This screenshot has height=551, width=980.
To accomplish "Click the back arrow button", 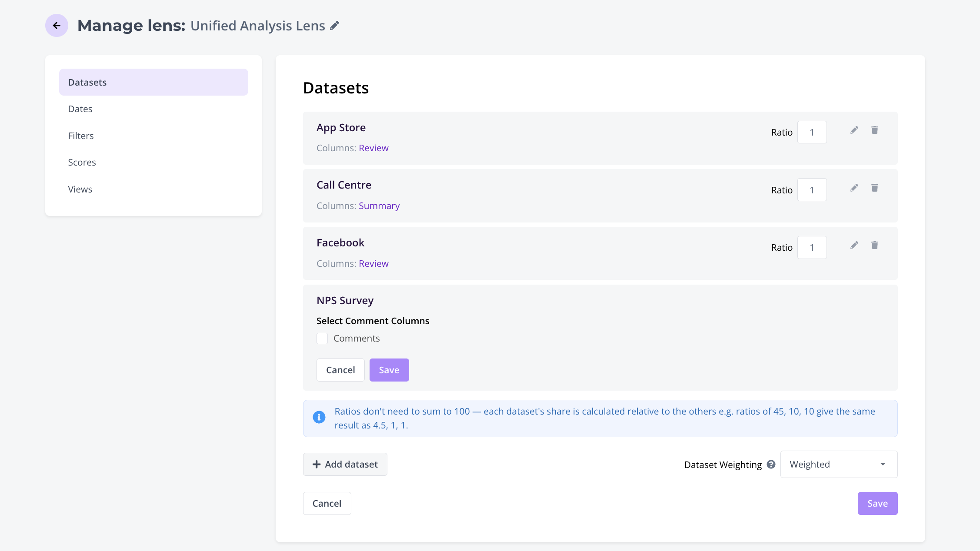I will 57,26.
